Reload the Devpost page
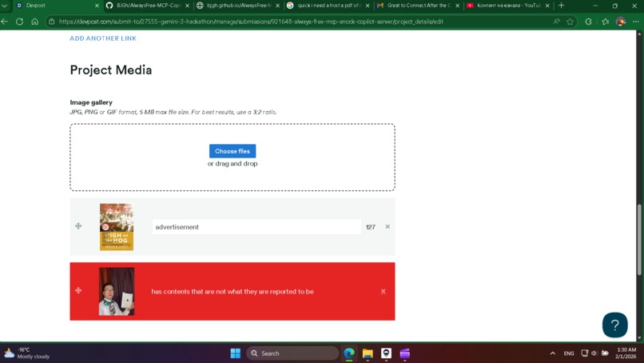Viewport: 644px width, 363px height. (x=19, y=22)
